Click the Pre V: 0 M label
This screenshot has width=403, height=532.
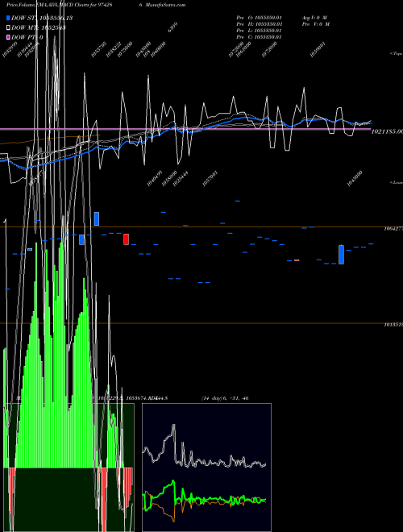click(x=315, y=23)
